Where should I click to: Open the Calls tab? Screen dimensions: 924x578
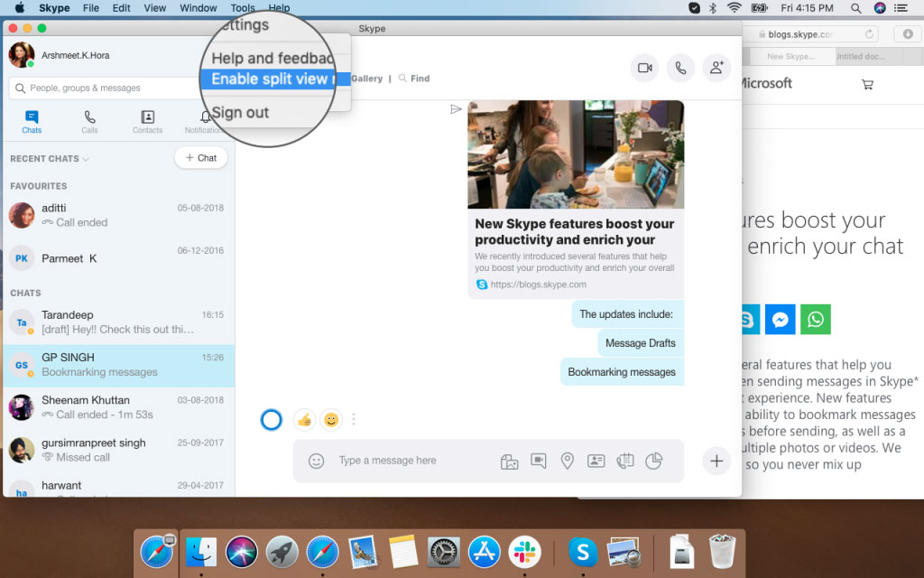tap(89, 122)
